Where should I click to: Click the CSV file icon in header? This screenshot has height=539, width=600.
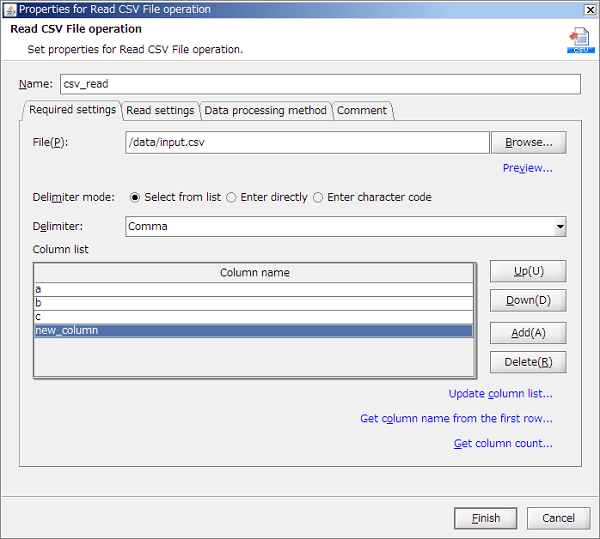click(579, 39)
